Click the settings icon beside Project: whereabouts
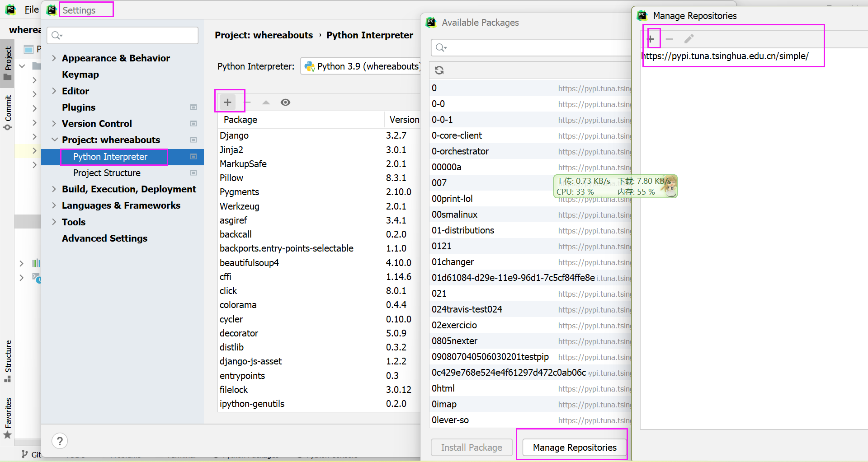 tap(193, 140)
